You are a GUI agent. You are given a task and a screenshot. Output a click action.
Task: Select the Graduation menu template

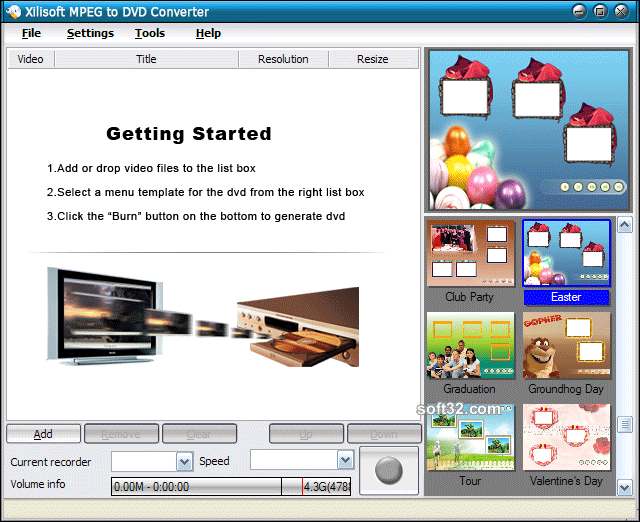tap(470, 346)
